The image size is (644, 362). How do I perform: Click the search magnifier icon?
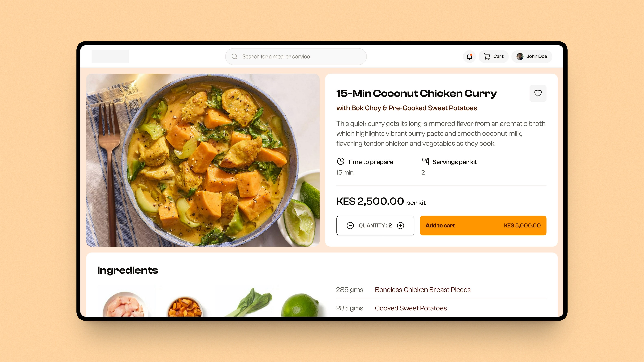(x=234, y=57)
